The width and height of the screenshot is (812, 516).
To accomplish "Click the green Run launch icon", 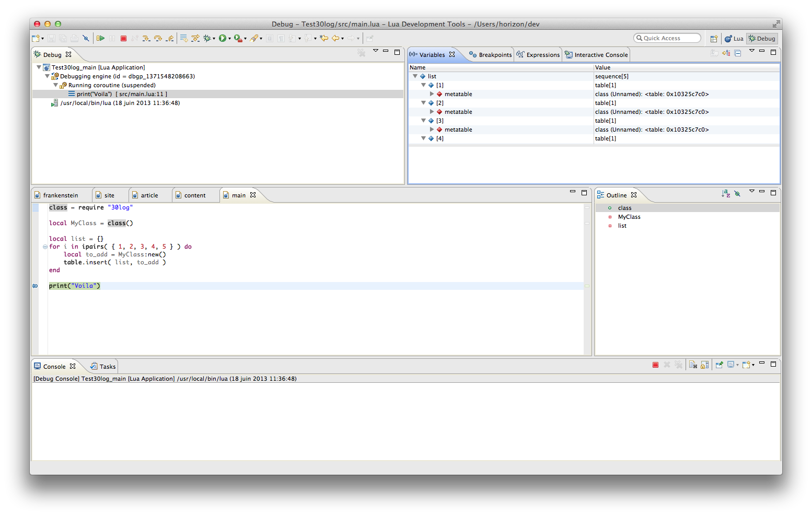I will point(223,38).
